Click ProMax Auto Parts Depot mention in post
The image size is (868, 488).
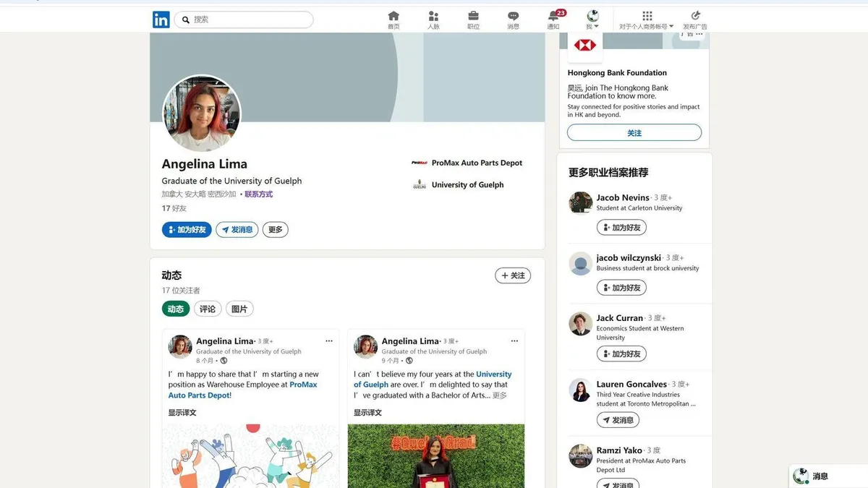click(243, 390)
